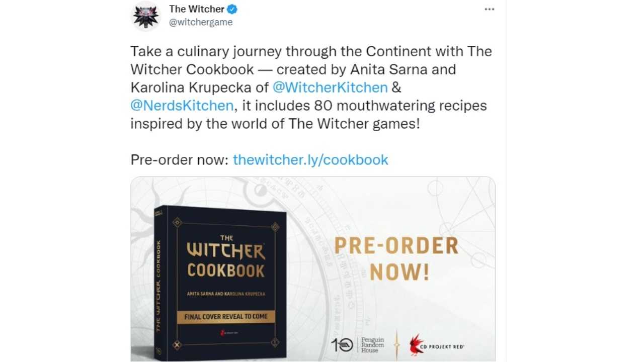The width and height of the screenshot is (644, 362).
Task: Open The Witcher account name
Action: (x=197, y=9)
